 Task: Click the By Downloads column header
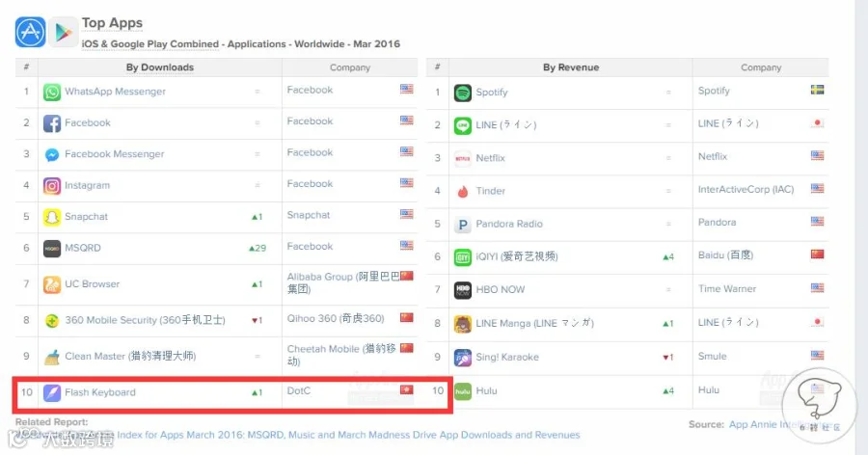160,67
